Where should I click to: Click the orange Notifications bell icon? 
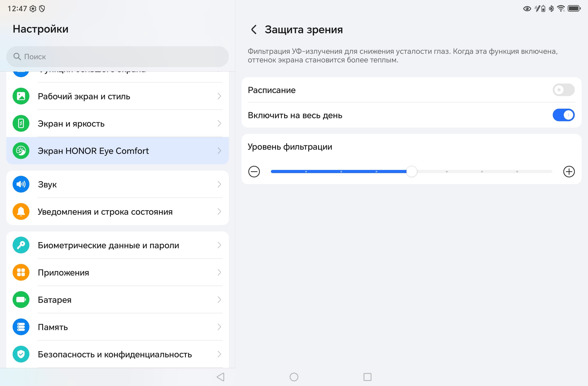(21, 211)
